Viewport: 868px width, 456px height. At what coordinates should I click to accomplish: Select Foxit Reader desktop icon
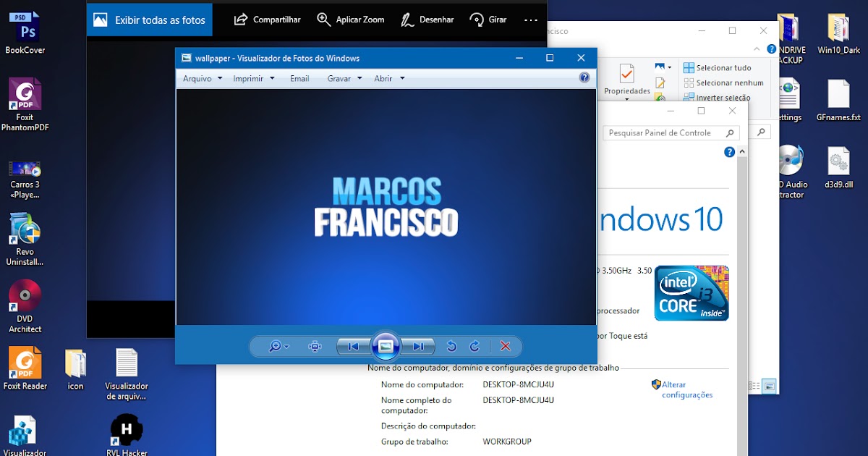[25, 368]
